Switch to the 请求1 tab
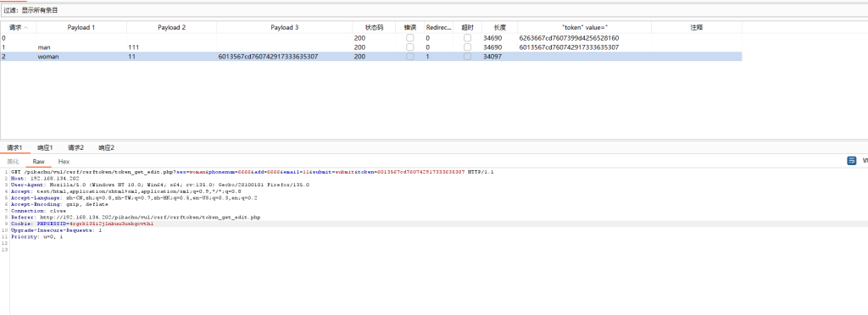This screenshot has height=315, width=868. click(14, 147)
